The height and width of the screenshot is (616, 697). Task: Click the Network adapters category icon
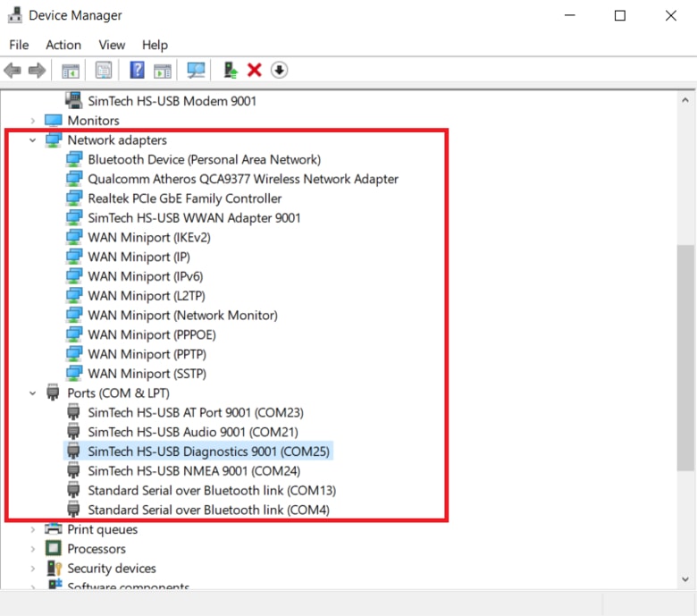pos(54,139)
